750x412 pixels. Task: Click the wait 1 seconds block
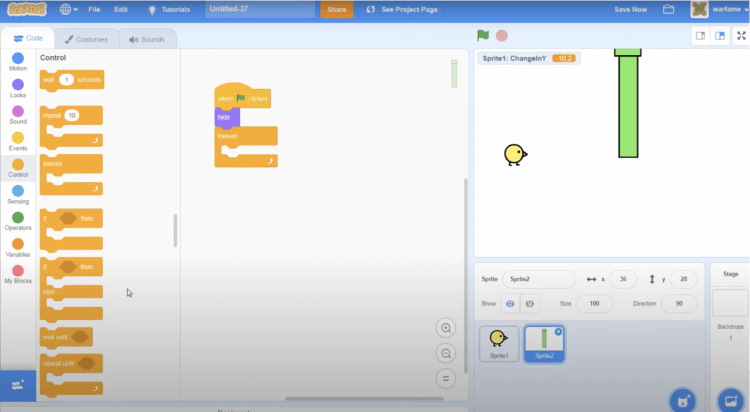72,80
